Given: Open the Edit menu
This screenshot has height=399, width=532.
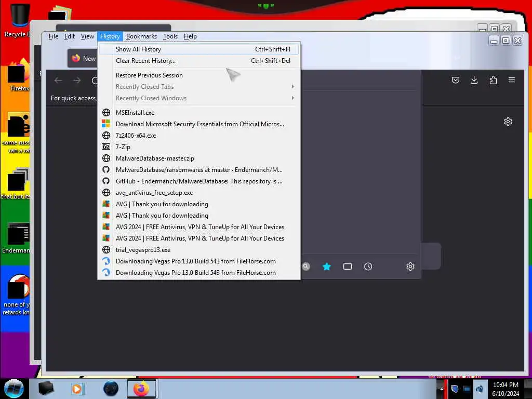Looking at the screenshot, I should coord(69,36).
